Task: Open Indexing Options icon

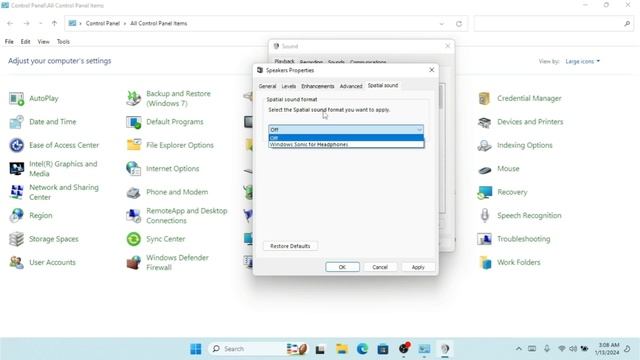Action: (484, 145)
